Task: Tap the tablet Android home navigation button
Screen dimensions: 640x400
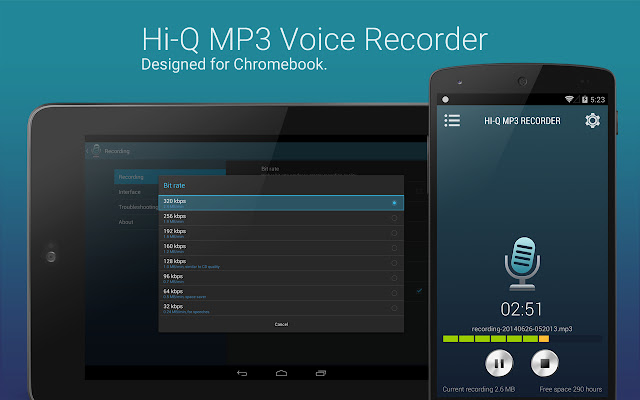Action: click(281, 373)
